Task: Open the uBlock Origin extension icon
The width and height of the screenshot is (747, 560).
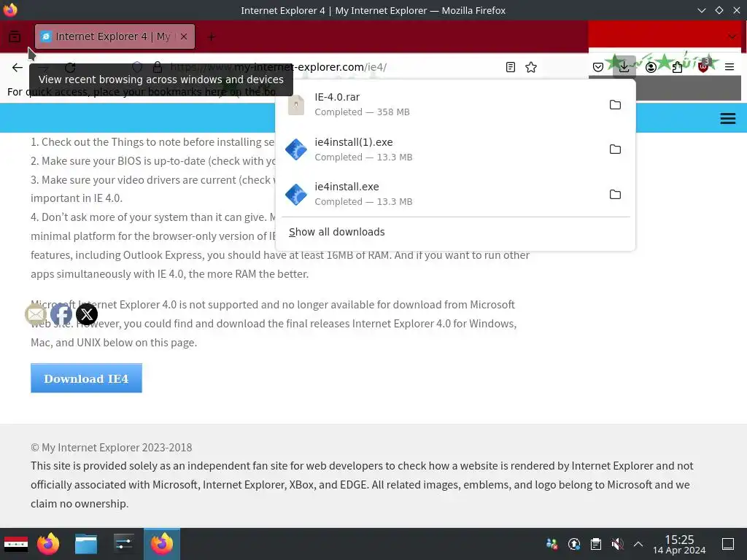Action: click(x=704, y=67)
